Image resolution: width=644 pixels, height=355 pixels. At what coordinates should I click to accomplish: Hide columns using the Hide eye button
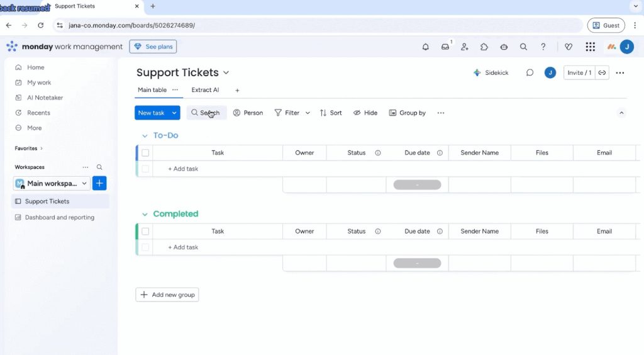pos(365,113)
